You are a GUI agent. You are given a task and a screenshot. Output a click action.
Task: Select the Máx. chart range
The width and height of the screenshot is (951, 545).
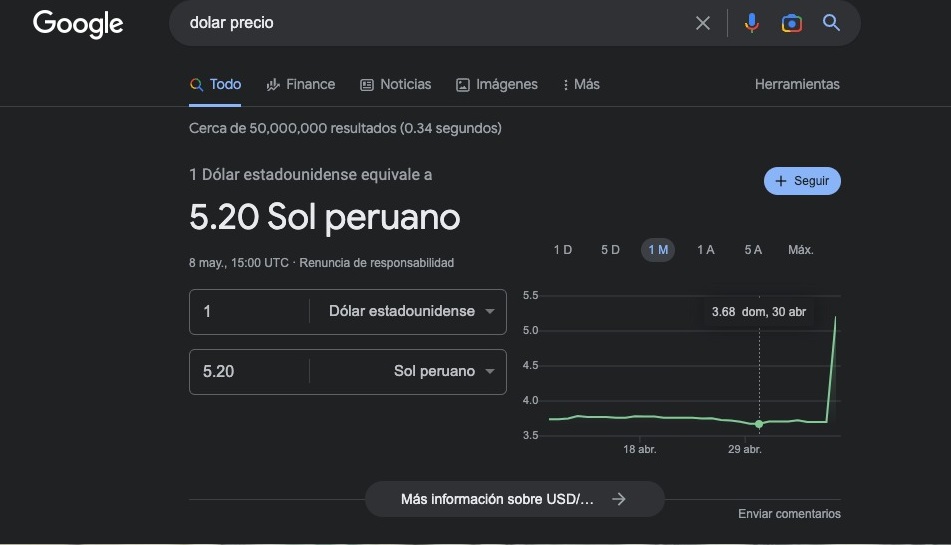click(801, 250)
